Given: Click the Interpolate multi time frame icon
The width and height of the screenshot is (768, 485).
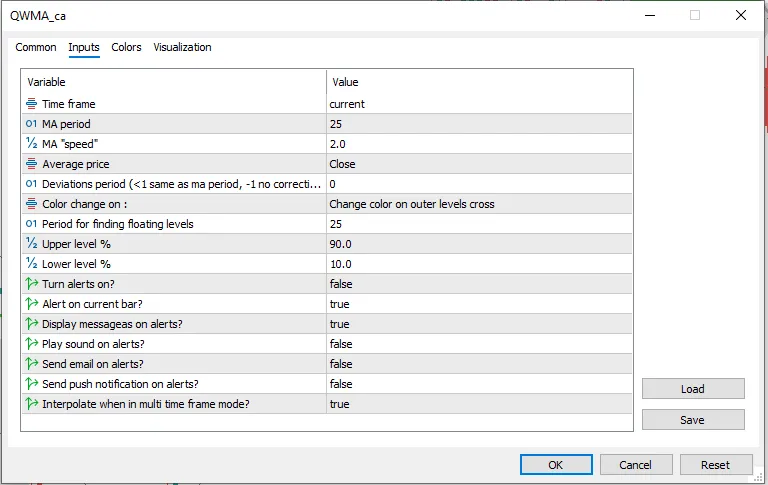Looking at the screenshot, I should (31, 404).
